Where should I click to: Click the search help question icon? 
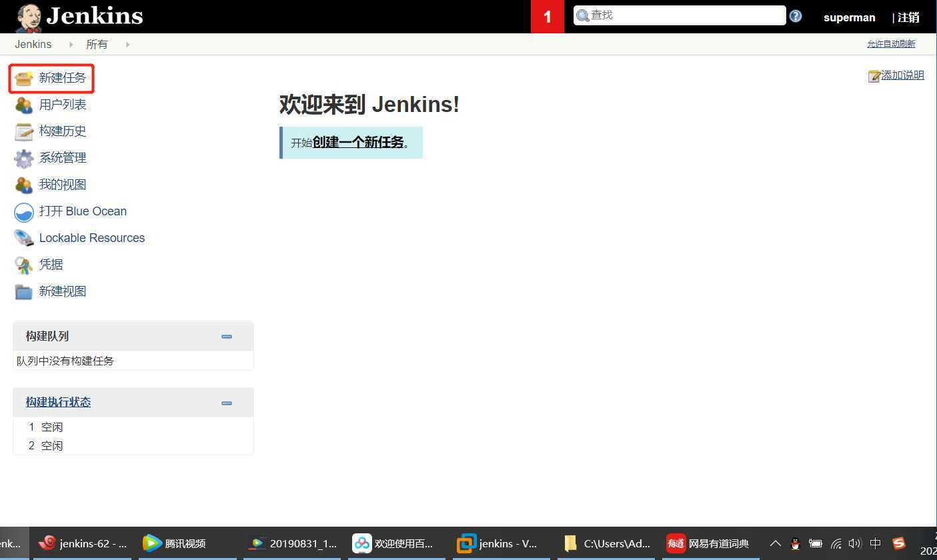[x=796, y=16]
